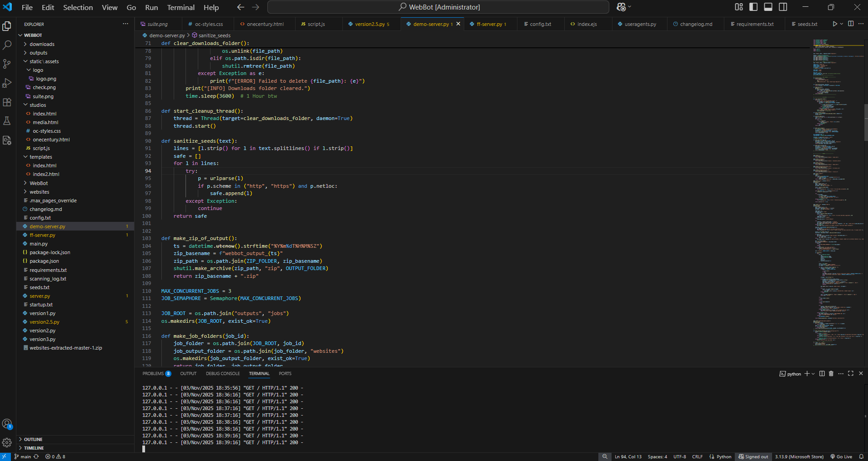
Task: Open the Source Control view
Action: tap(7, 64)
